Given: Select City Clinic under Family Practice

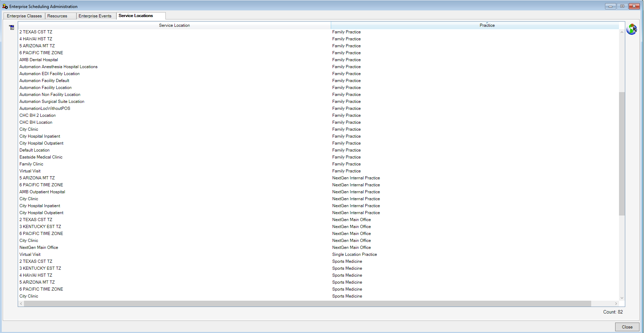Looking at the screenshot, I should (319, 129).
